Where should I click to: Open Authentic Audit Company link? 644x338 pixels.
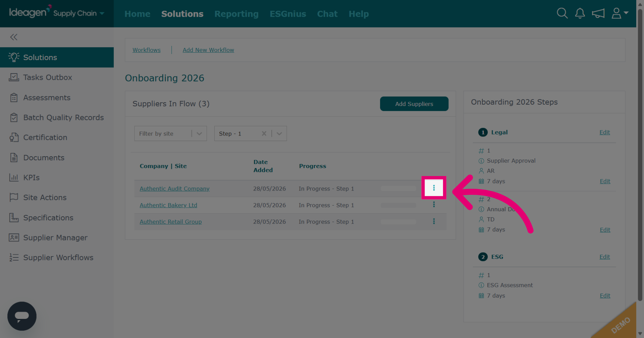[174, 189]
